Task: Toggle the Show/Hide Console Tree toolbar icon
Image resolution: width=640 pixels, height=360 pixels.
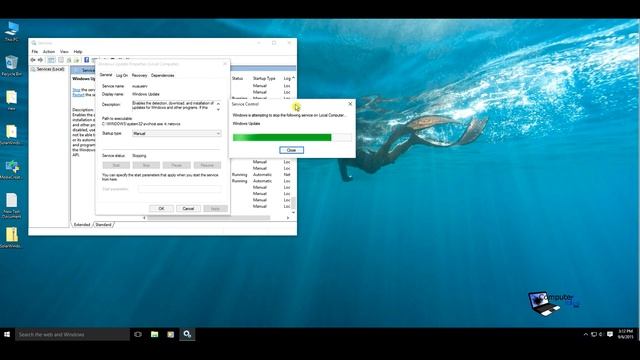Action: [51, 60]
